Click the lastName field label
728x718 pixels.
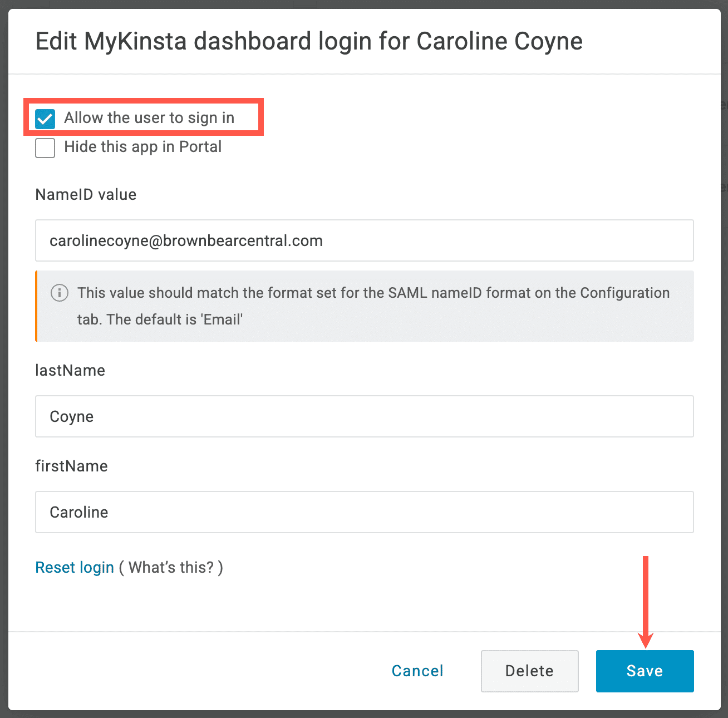pos(70,370)
